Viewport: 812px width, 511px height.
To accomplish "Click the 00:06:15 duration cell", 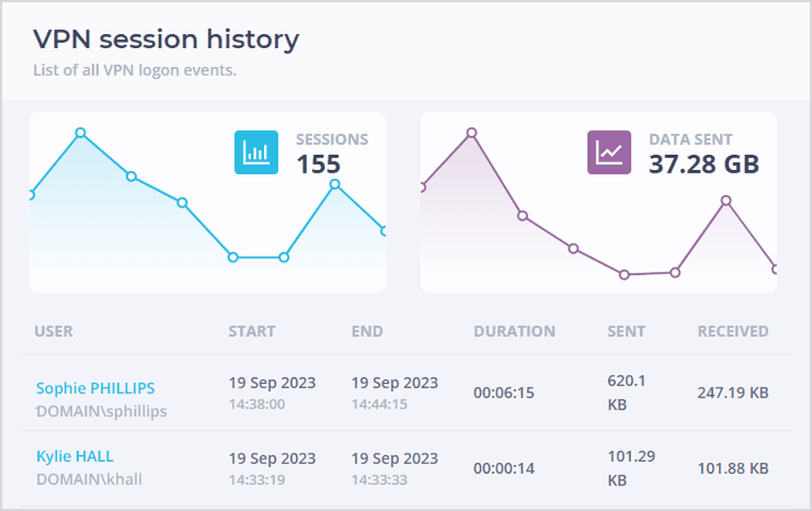I will (503, 393).
